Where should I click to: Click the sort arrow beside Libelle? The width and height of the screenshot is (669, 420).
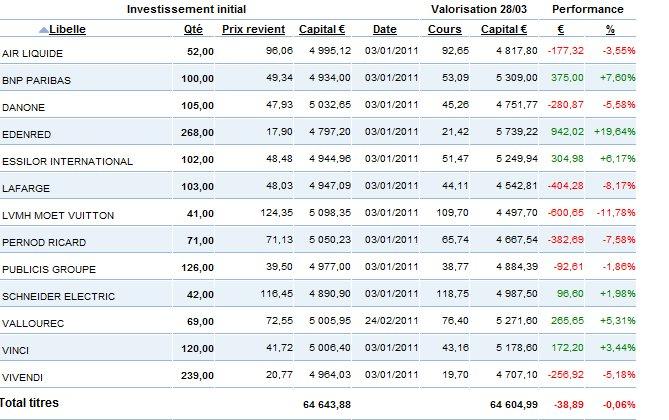pyautogui.click(x=41, y=29)
